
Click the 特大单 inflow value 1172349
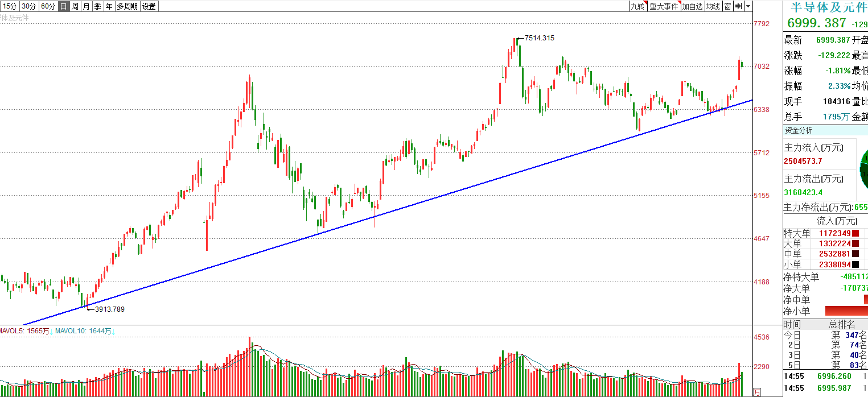[x=834, y=233]
